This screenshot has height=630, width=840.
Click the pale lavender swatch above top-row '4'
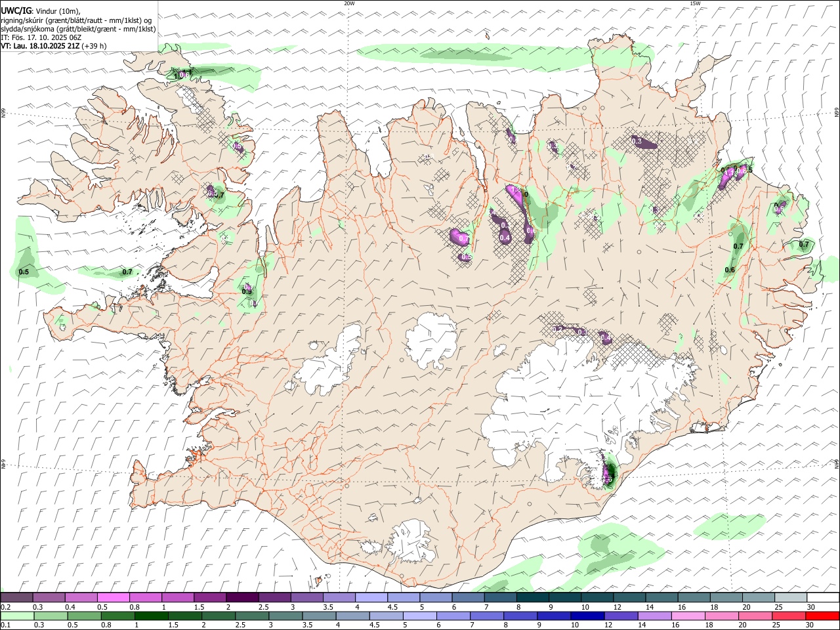(371, 598)
